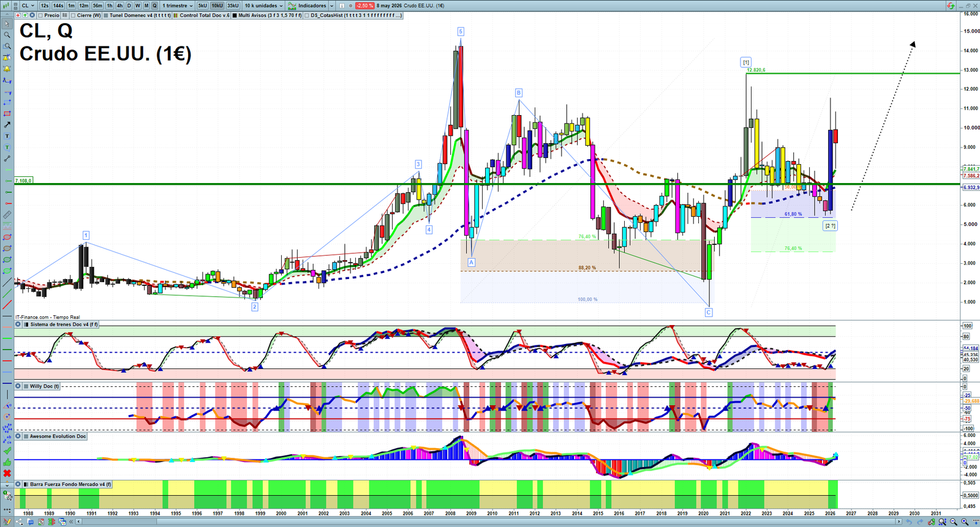Click the Barra Fuerza Fondo Mercado v4 title
The image size is (980, 527).
coord(70,484)
